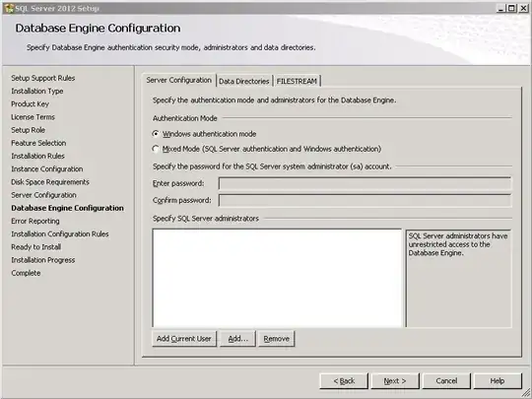Maximize the SQL Server Setup window
This screenshot has width=532, height=399.
coord(511,8)
